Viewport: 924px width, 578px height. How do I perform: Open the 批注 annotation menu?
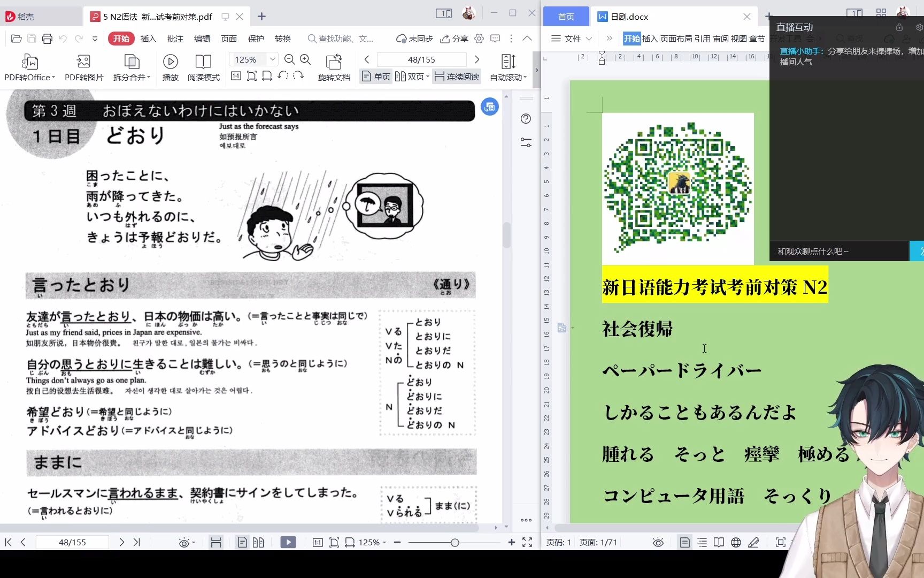click(175, 39)
